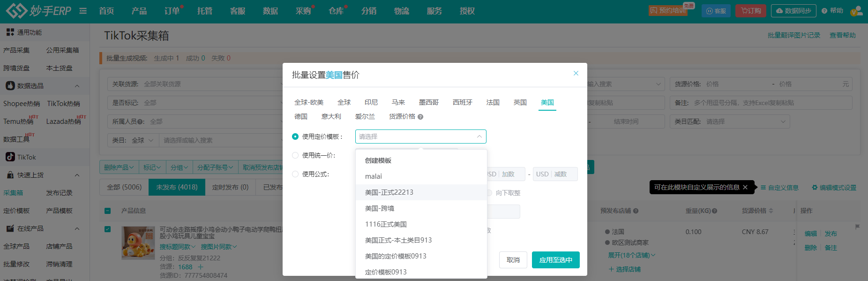
Task: Click the 快速上货 bag icon
Action: tap(10, 175)
